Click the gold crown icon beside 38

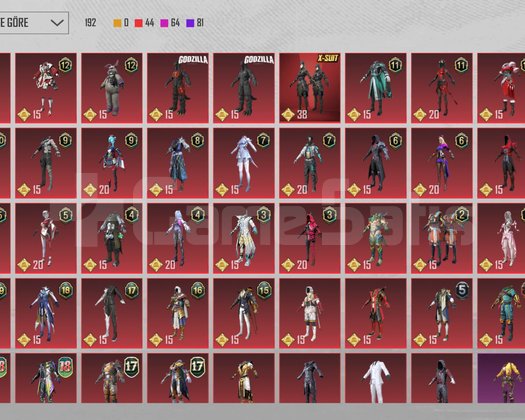click(x=288, y=115)
